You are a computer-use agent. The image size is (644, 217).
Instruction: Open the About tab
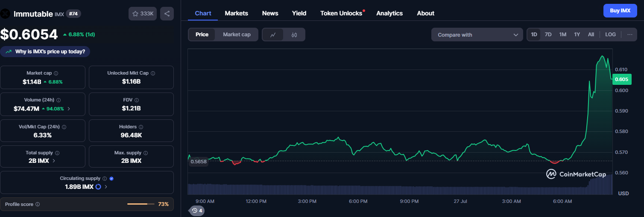[x=425, y=13]
